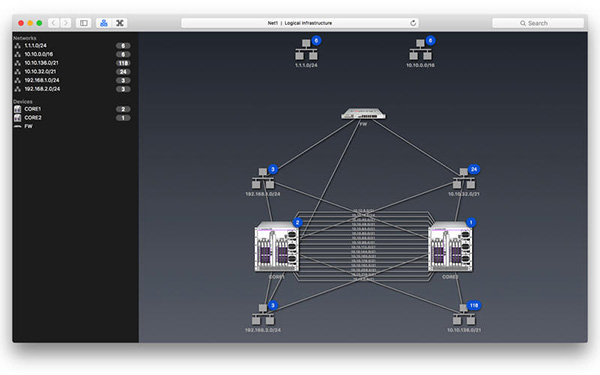Select 10.10.136.0/21 in the Networks list
Viewport: 600px width, 375px height.
coord(72,63)
